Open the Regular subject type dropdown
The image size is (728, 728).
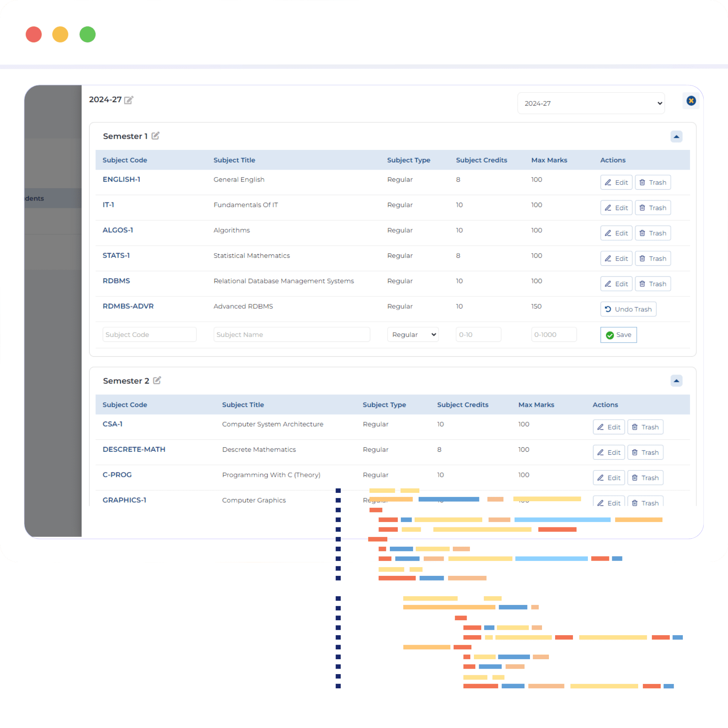tap(413, 335)
